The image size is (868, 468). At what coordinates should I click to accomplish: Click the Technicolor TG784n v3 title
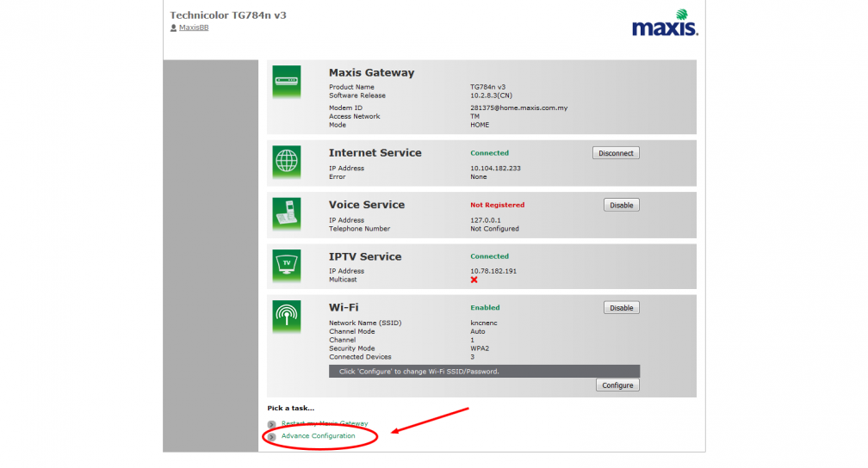228,15
